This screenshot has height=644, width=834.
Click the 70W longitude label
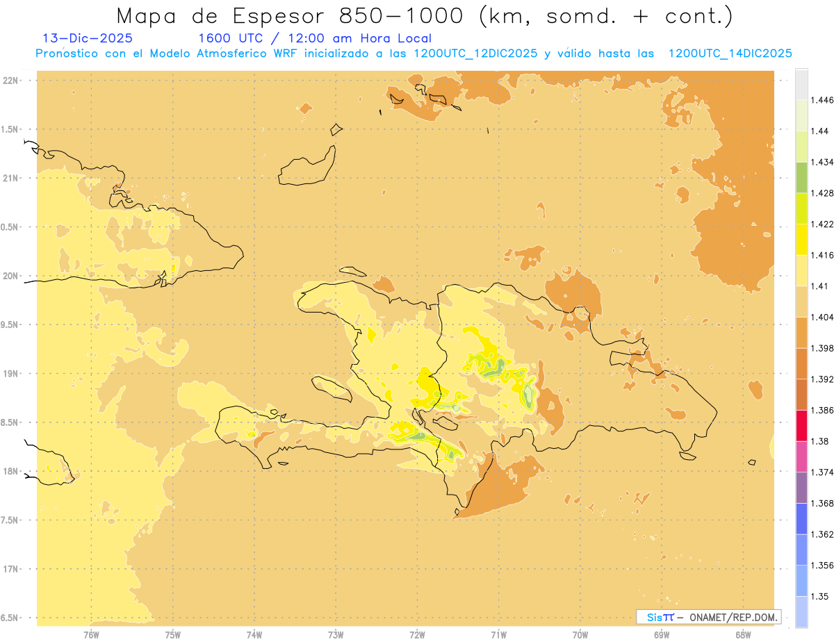pyautogui.click(x=580, y=634)
